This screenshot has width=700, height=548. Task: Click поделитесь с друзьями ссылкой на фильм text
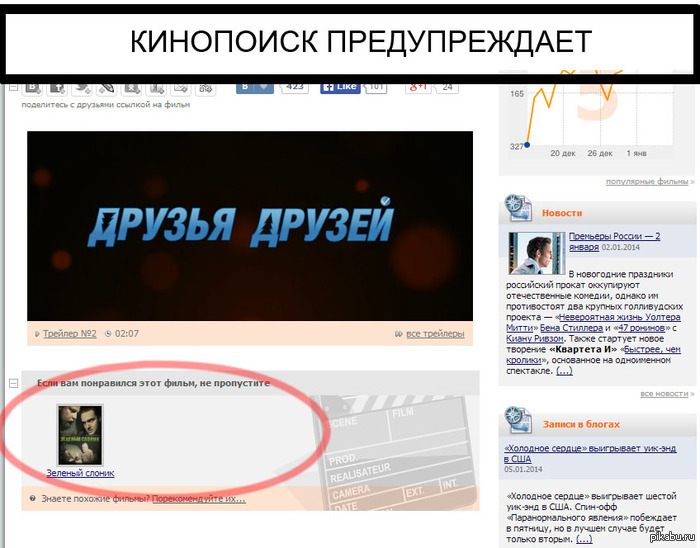(106, 105)
